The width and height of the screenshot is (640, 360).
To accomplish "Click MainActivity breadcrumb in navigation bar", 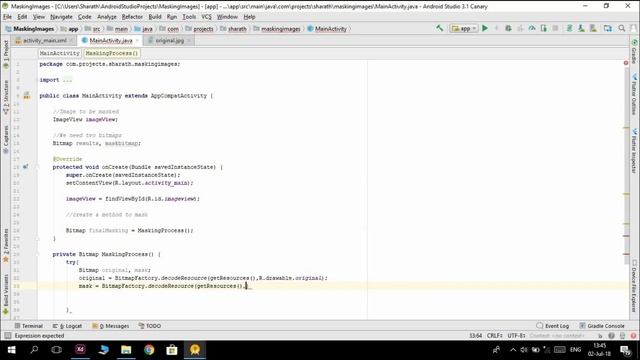I will (327, 29).
